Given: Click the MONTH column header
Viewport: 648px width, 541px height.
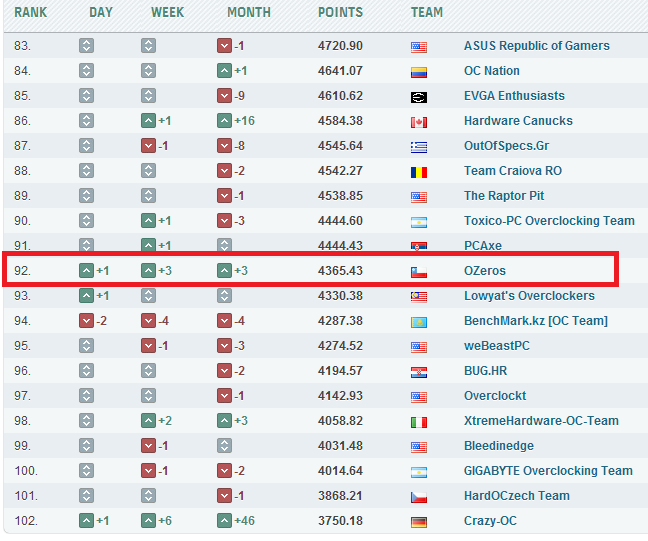Looking at the screenshot, I should 249,12.
